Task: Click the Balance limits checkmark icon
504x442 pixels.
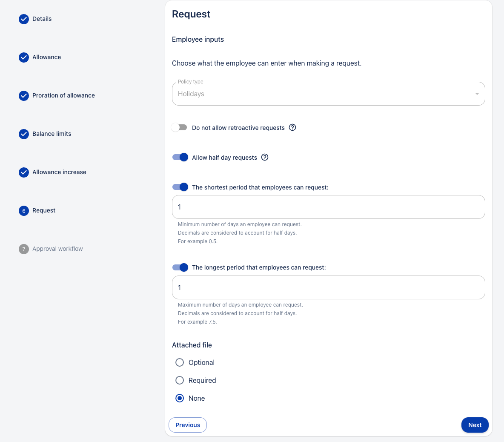Action: coord(24,134)
